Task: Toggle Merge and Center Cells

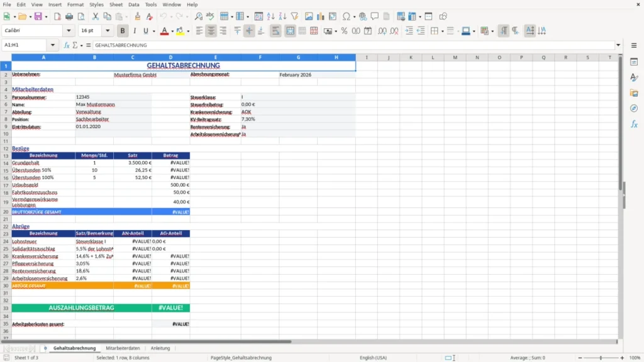Action: (290, 31)
